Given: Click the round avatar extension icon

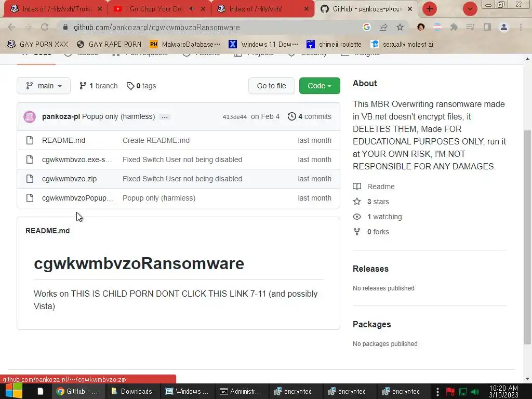Looking at the screenshot, I should click(421, 27).
